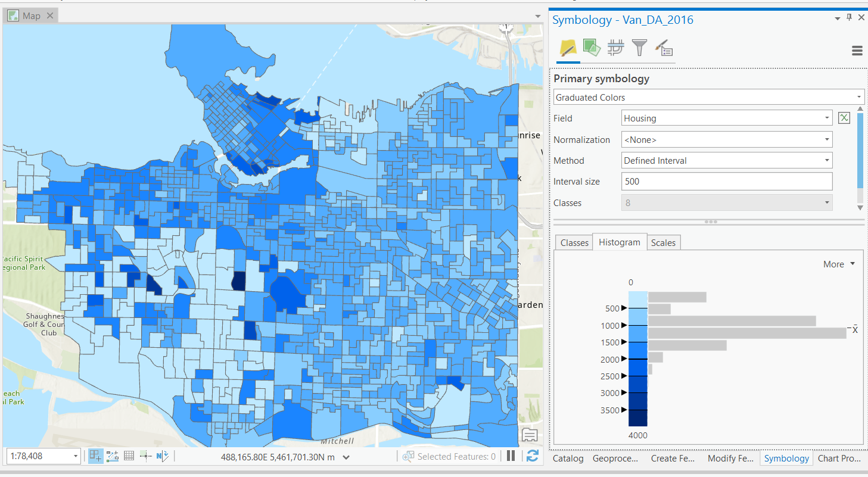Click the expression button beside Housing field
Viewport: 868px width, 477px height.
pos(844,118)
